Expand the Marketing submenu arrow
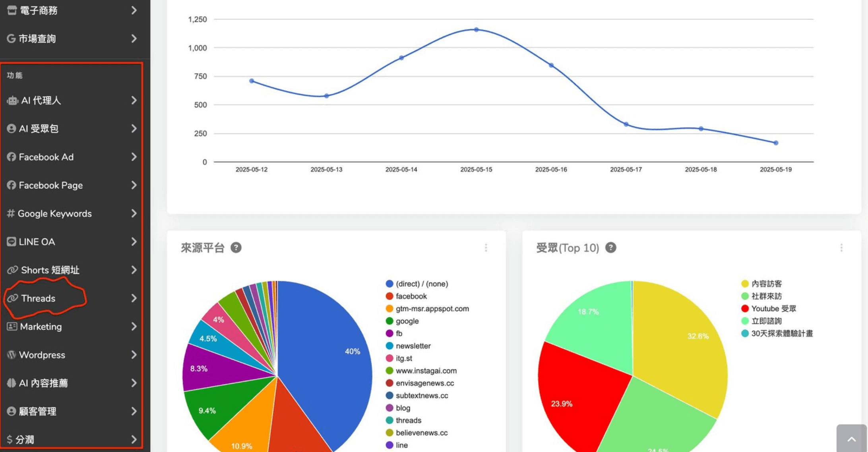Screen dimensions: 868x452 [134, 326]
